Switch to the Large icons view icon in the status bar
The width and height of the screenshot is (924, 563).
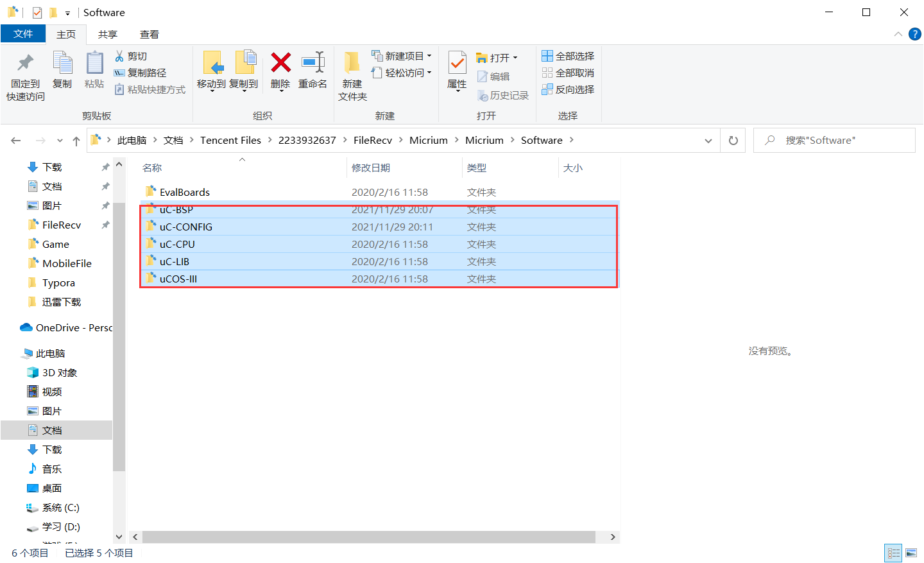pos(911,553)
